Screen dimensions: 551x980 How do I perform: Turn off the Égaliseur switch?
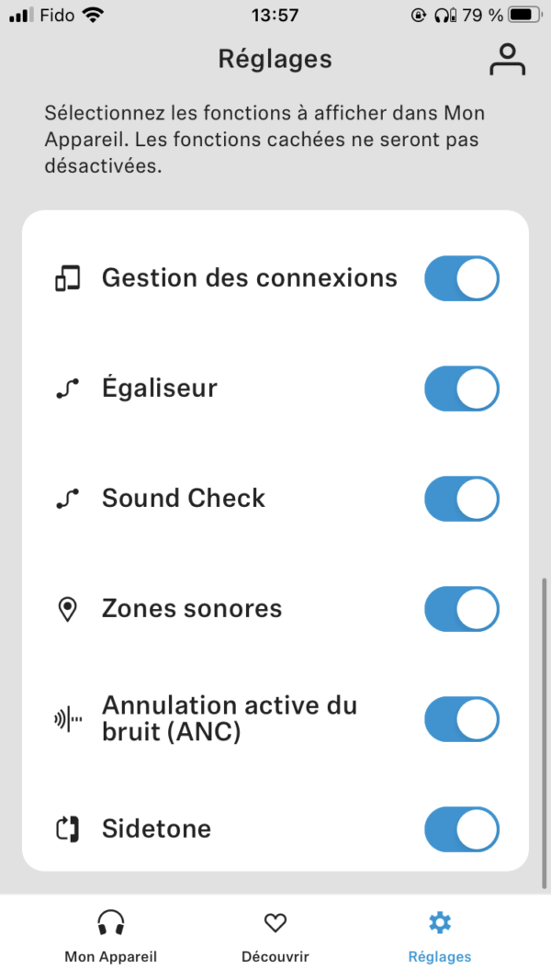pos(461,389)
